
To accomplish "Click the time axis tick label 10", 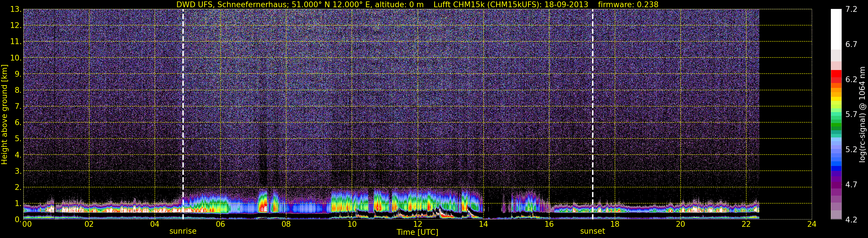I will point(351,224).
